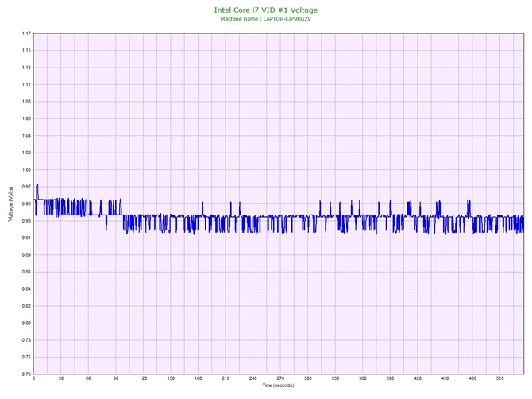Click the 0.80 y-axis tick label
The width and height of the screenshot is (532, 399).
tap(26, 323)
